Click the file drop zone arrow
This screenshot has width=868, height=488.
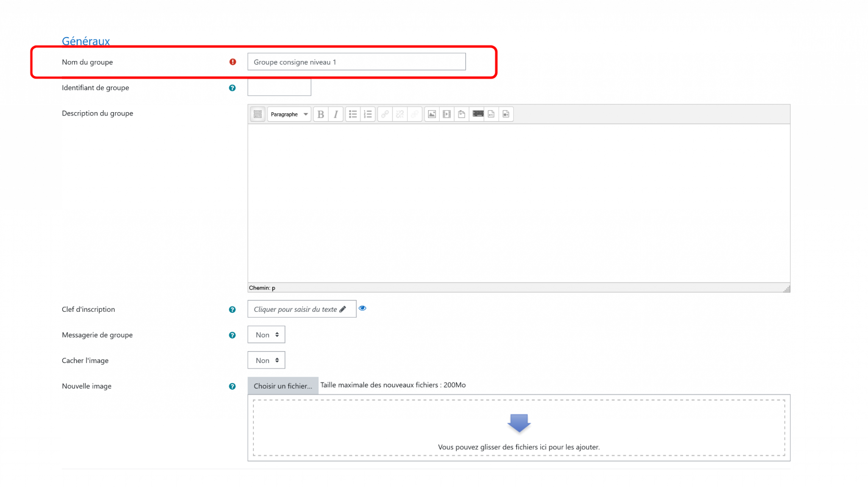click(x=519, y=423)
